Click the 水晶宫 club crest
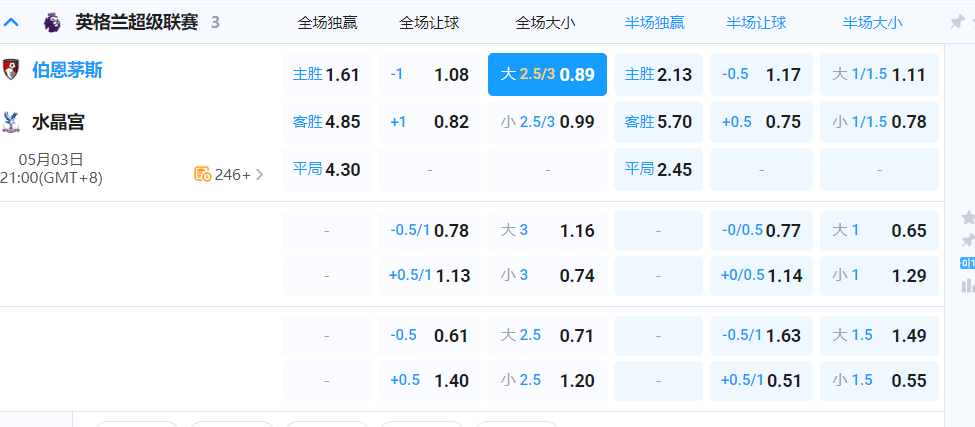 coord(10,122)
